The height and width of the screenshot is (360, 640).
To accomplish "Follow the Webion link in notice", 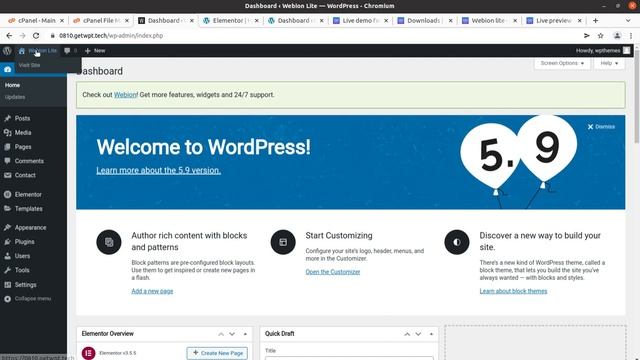I will [125, 95].
